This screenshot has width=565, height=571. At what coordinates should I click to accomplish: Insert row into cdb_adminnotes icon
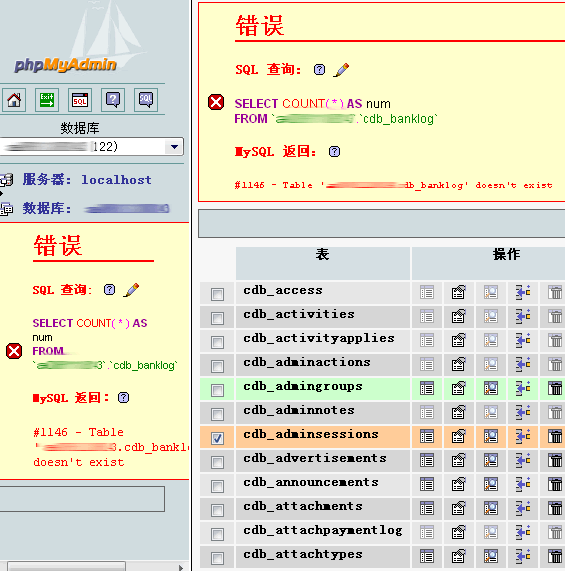click(x=523, y=412)
